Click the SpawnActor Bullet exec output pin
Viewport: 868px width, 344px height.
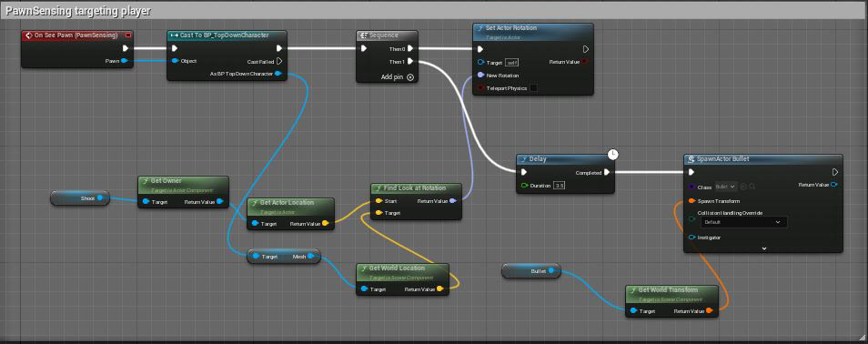(x=834, y=172)
